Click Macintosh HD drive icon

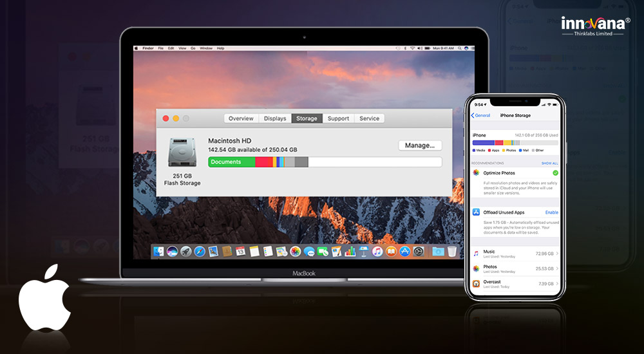(x=182, y=153)
